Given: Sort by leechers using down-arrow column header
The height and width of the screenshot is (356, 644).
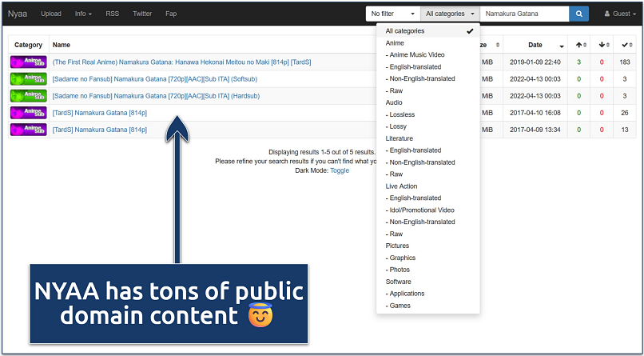Looking at the screenshot, I should click(602, 45).
